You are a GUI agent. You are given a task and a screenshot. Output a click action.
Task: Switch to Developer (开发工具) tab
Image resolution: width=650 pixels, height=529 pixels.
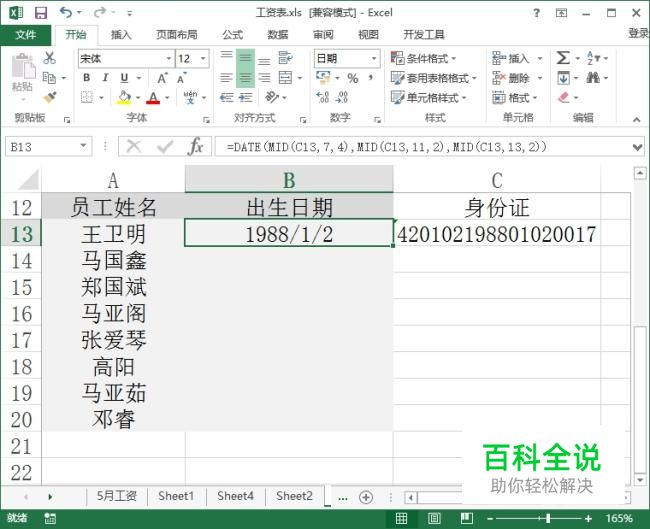[x=424, y=35]
